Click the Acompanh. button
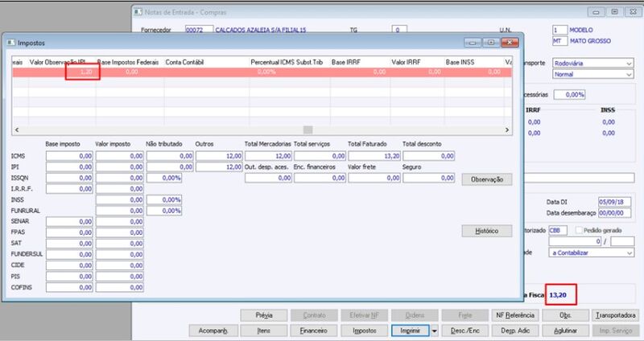This screenshot has width=644, height=341. pos(213,331)
